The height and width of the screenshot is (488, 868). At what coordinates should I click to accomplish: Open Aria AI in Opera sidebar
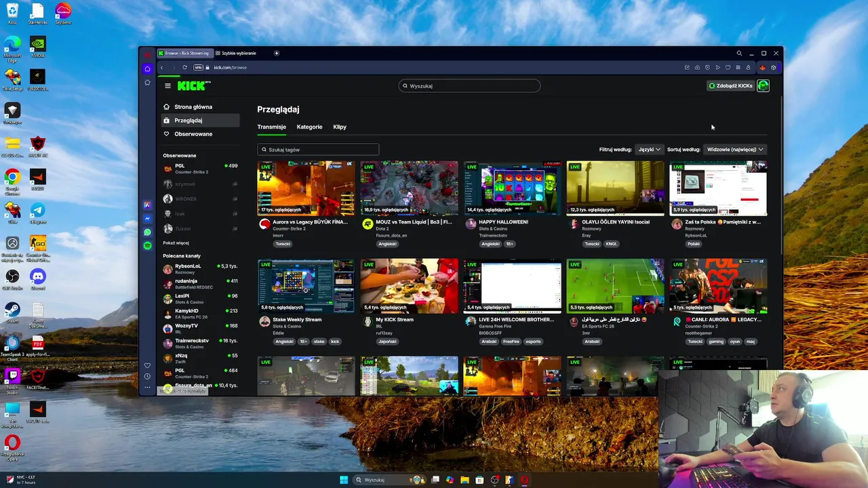click(147, 205)
